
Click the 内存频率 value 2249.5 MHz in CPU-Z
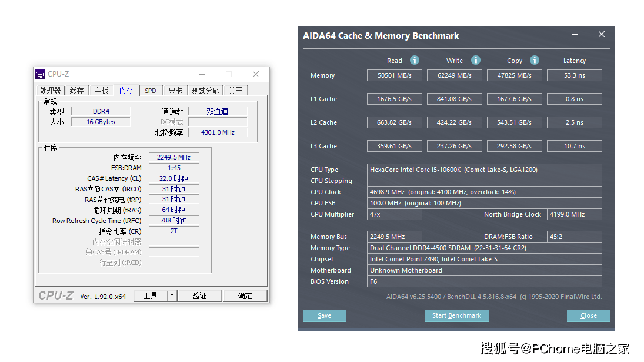(173, 157)
